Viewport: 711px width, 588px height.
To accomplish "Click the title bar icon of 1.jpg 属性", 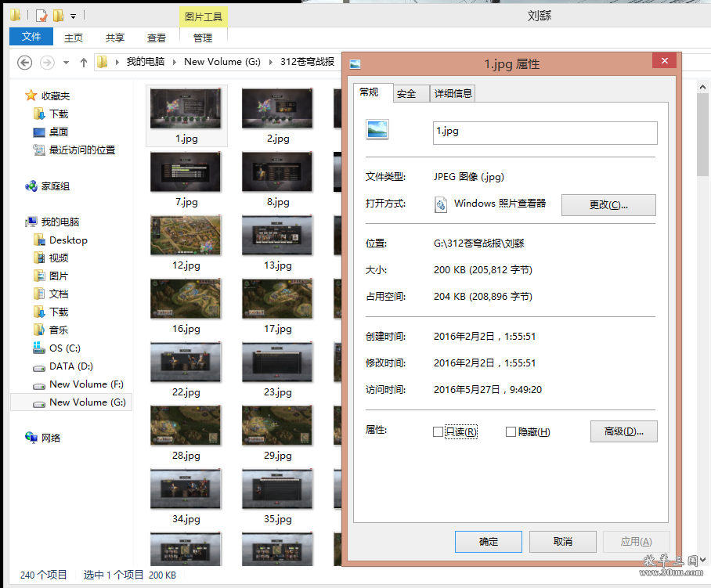I will point(355,64).
